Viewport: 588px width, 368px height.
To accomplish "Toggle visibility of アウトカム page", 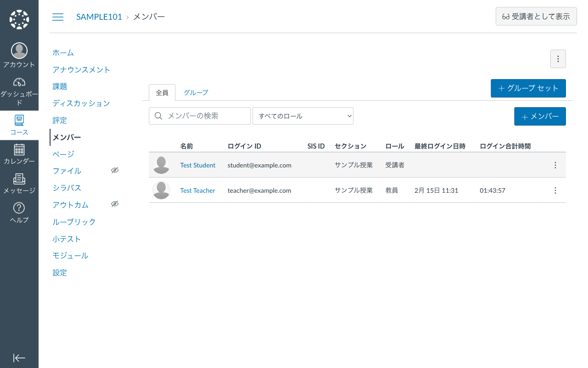I will point(115,204).
